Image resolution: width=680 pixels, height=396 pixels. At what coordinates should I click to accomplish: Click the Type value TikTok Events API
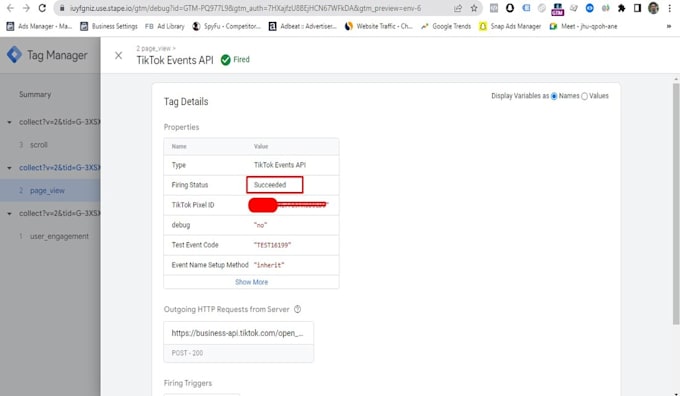click(x=280, y=165)
